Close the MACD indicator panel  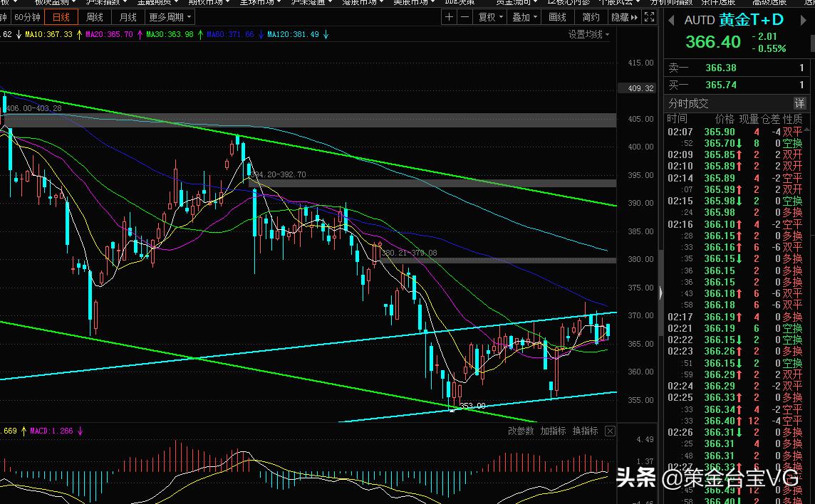point(611,431)
